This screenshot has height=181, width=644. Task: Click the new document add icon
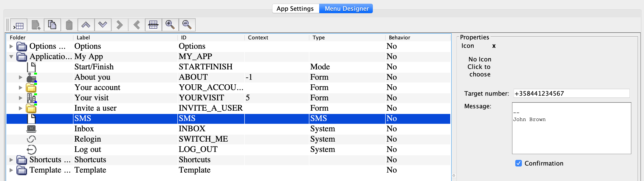(36, 25)
